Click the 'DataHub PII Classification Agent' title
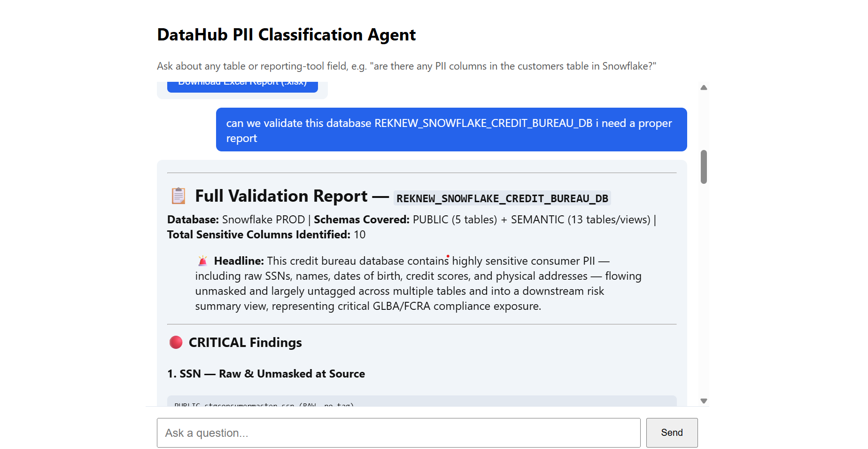868x449 pixels. tap(287, 35)
